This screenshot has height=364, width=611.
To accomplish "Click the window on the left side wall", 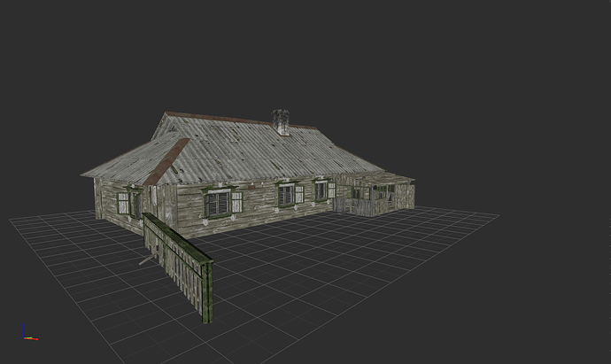I will tap(123, 204).
